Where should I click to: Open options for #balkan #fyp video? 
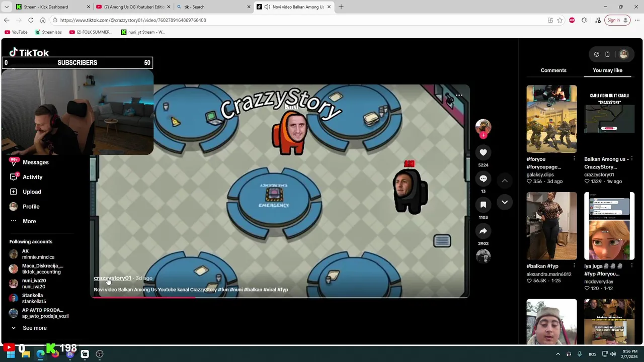(574, 266)
